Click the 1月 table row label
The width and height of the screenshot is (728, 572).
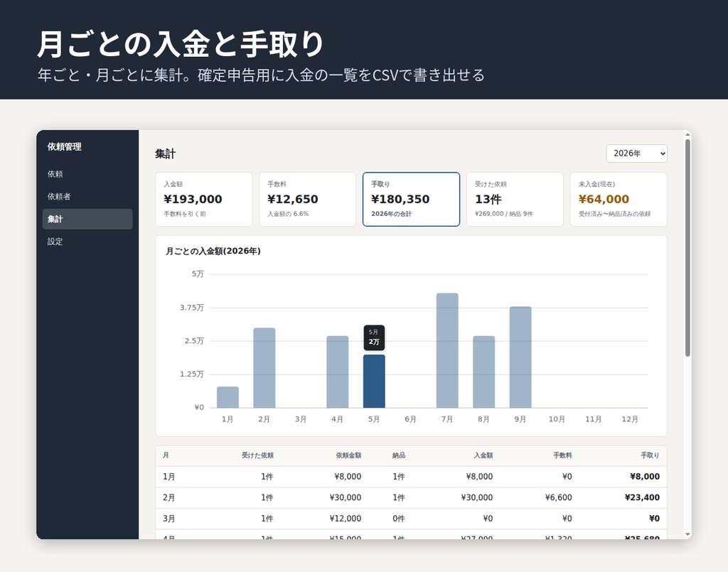[x=169, y=477]
